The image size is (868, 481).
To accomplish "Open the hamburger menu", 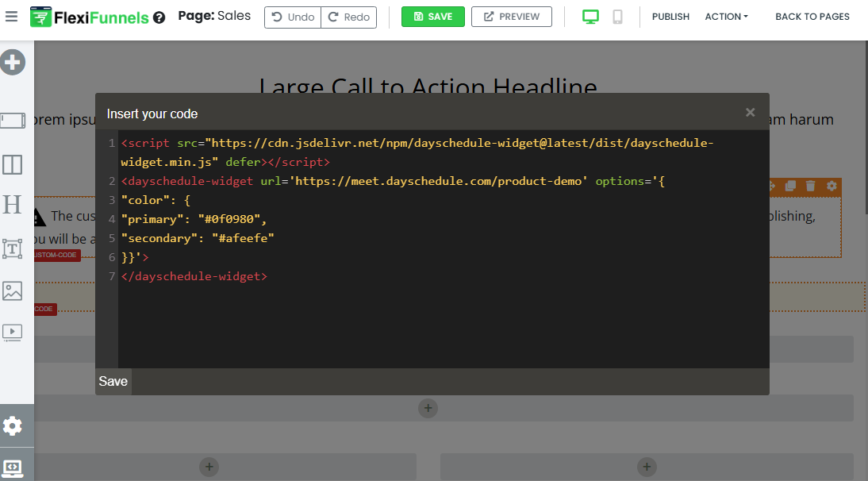I will (x=11, y=17).
